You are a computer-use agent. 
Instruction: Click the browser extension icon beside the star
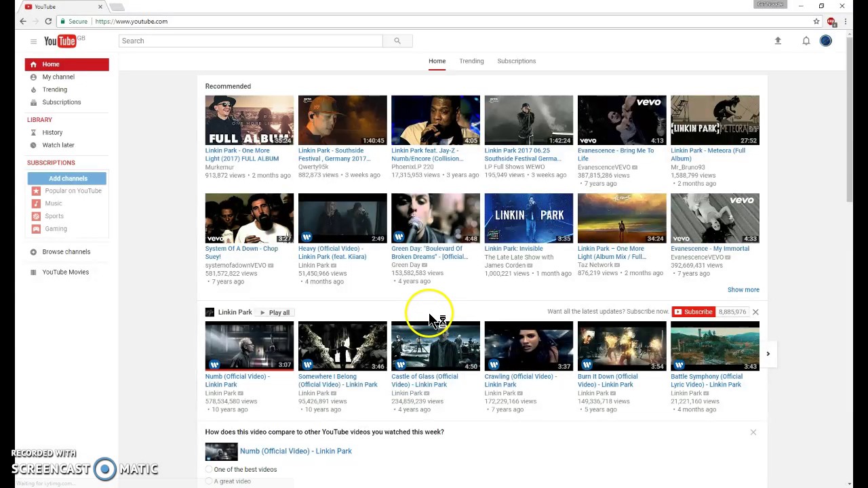coord(831,22)
